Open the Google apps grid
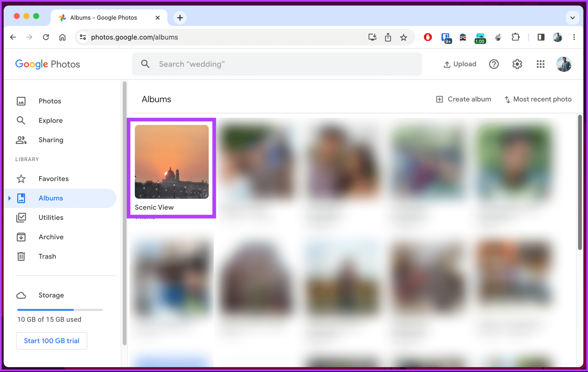This screenshot has height=372, width=588. [x=540, y=64]
